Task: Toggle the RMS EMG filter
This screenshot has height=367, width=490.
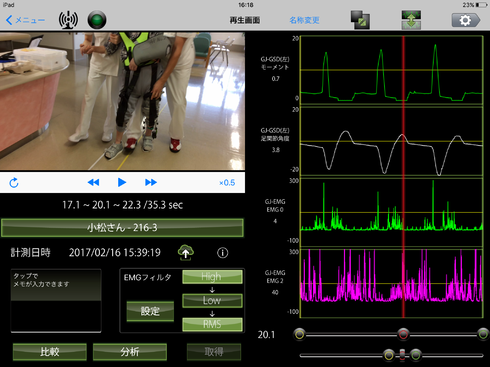Action: [212, 324]
